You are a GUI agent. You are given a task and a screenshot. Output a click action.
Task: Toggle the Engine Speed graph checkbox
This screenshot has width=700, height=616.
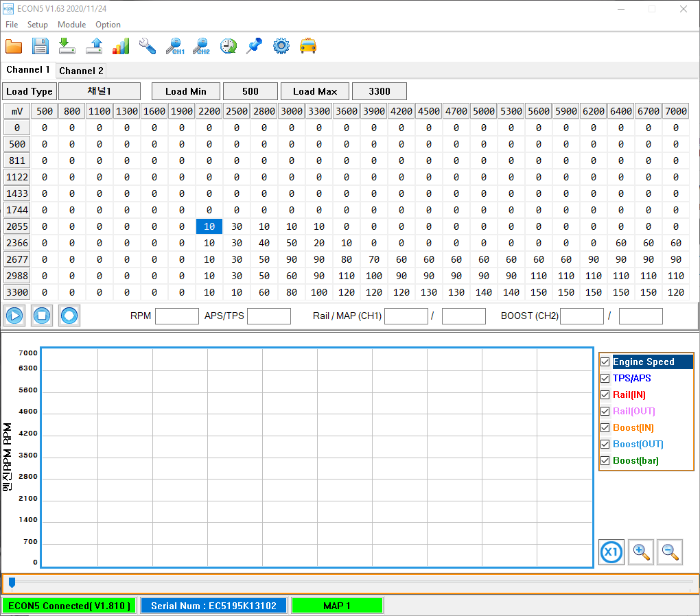(605, 362)
